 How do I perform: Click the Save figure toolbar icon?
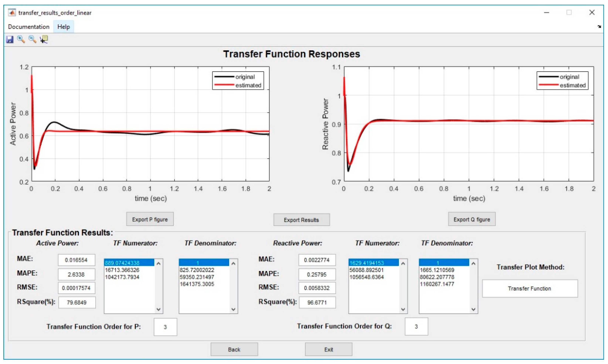tap(10, 39)
